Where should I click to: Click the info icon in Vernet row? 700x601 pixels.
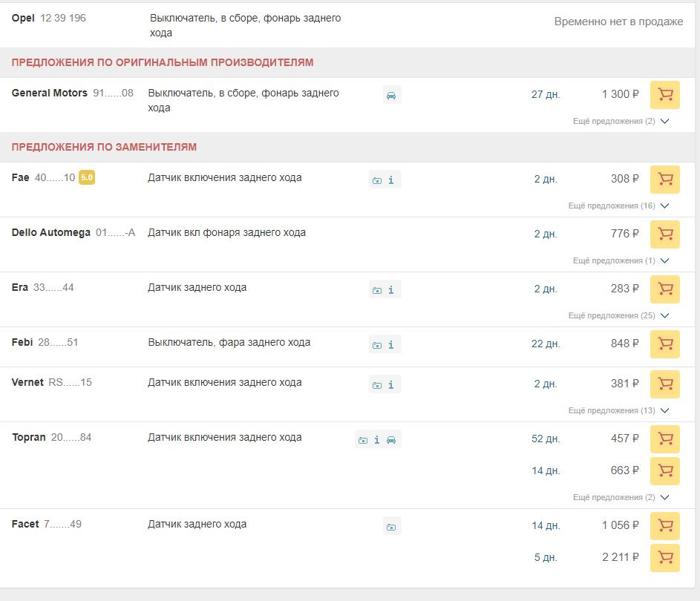click(x=391, y=384)
